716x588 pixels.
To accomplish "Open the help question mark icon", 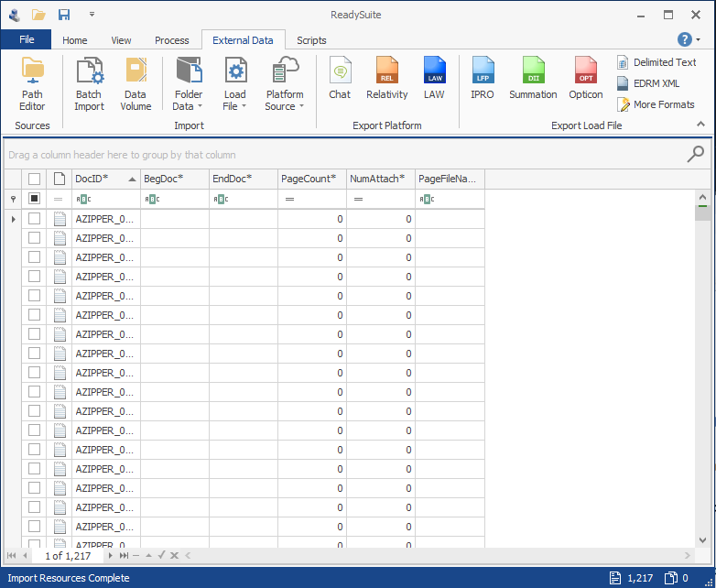I will 685,39.
